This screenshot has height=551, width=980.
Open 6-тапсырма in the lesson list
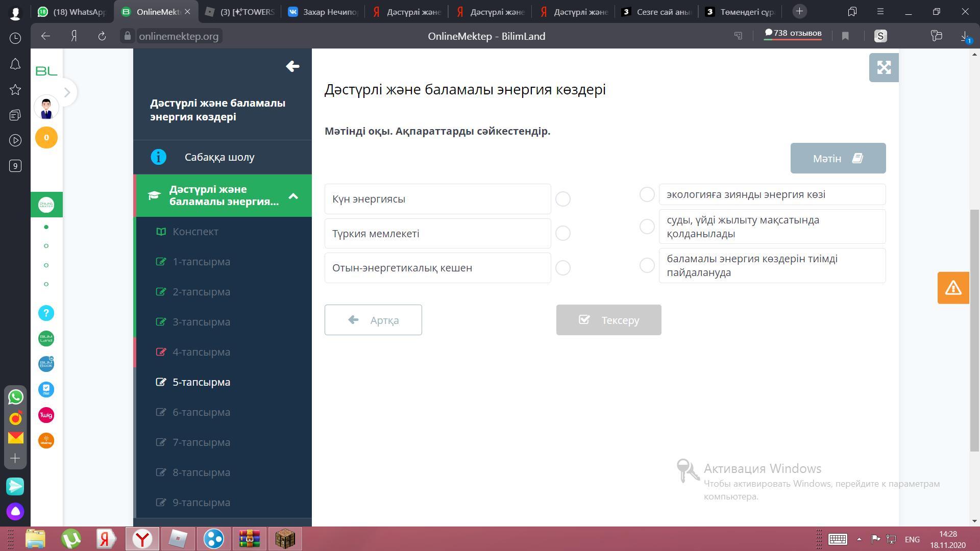[201, 412]
